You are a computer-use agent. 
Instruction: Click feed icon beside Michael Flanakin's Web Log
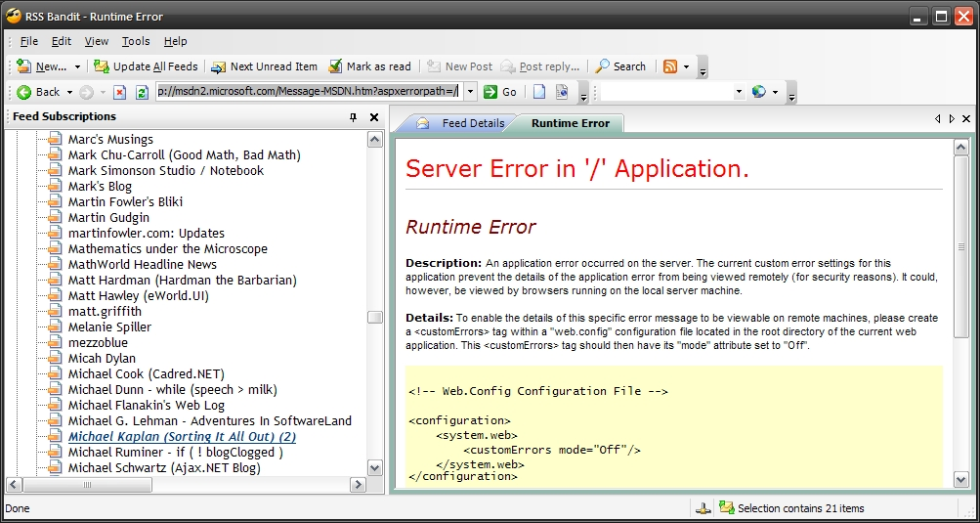(x=57, y=406)
